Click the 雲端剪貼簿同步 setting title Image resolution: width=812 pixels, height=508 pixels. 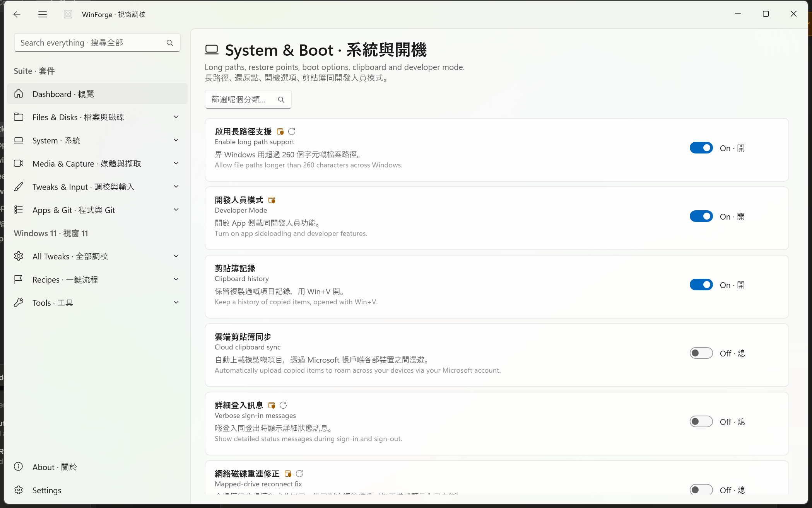[243, 337]
